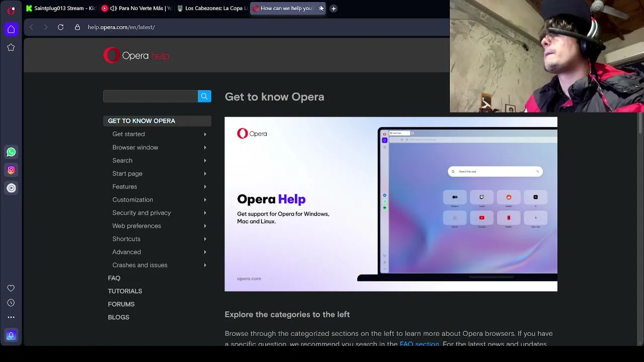This screenshot has width=644, height=362.
Task: Go back to the previous page
Action: 31,27
